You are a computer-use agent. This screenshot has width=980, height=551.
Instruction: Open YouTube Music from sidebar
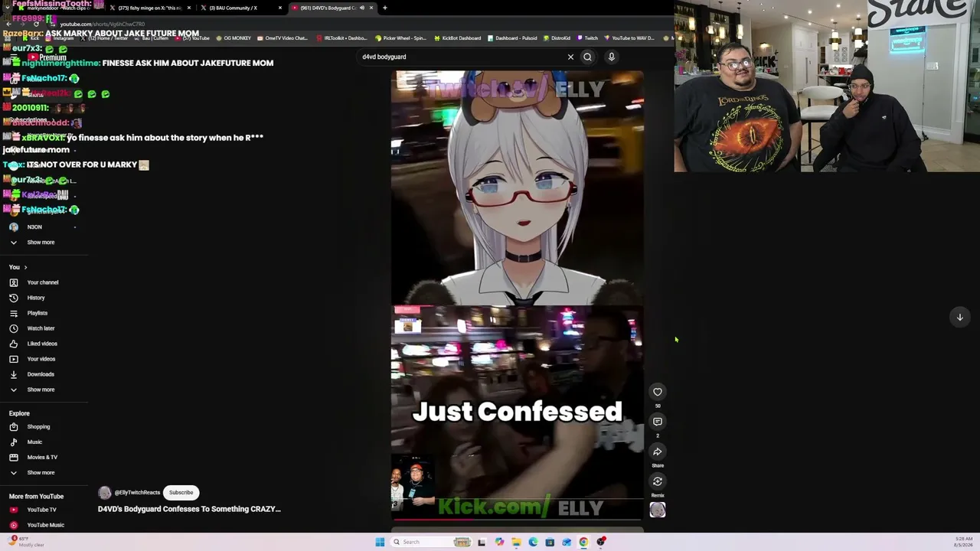click(45, 525)
